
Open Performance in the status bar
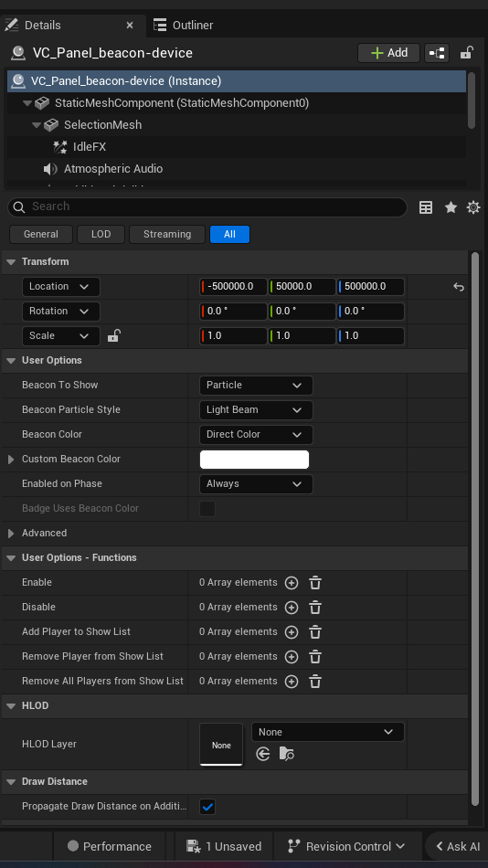tap(109, 847)
